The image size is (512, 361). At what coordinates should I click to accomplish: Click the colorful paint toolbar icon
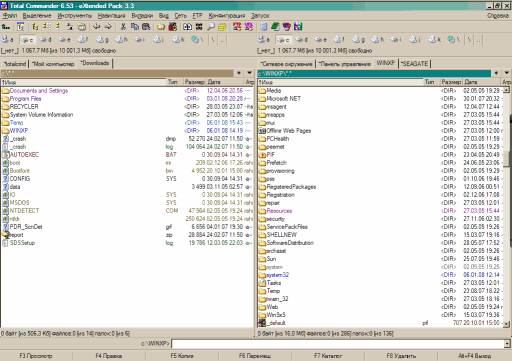287,27
